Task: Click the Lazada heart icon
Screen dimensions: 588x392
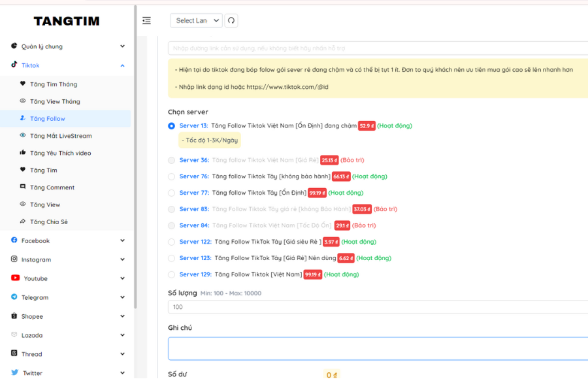Action: click(14, 335)
